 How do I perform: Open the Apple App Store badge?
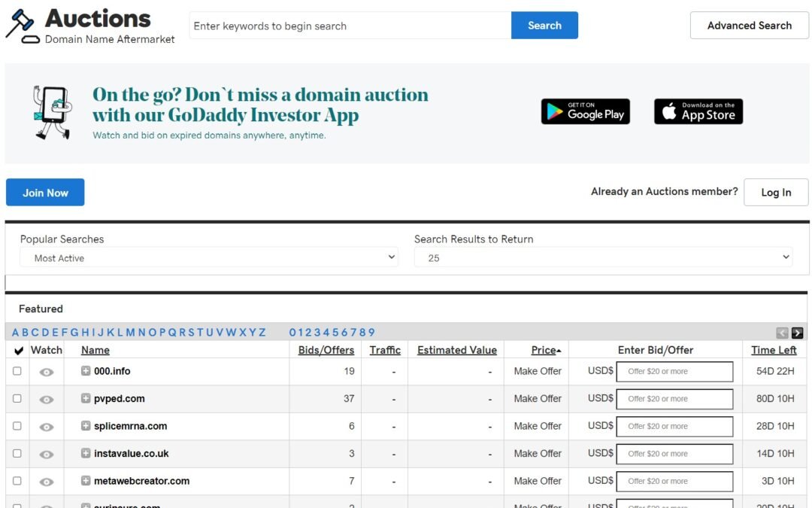pyautogui.click(x=698, y=111)
